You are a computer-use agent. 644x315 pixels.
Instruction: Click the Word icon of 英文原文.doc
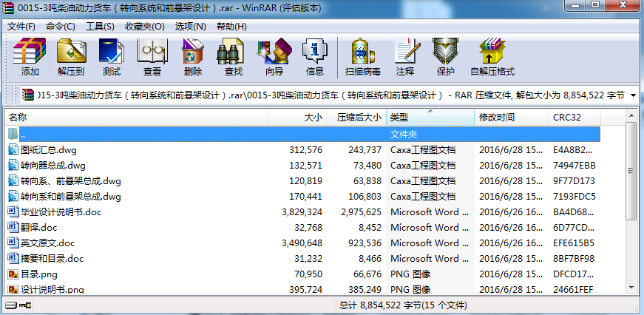[13, 243]
